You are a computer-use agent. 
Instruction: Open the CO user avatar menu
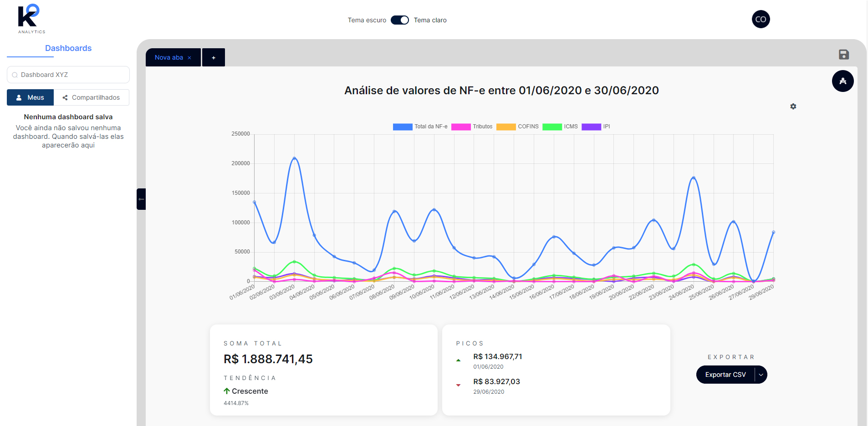coord(761,19)
